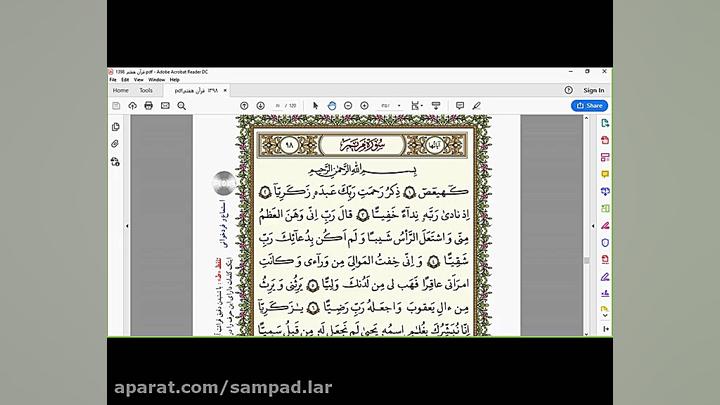Click the vertical scrollbar thumb
Image resolution: width=720 pixels, height=405 pixels.
[586, 260]
